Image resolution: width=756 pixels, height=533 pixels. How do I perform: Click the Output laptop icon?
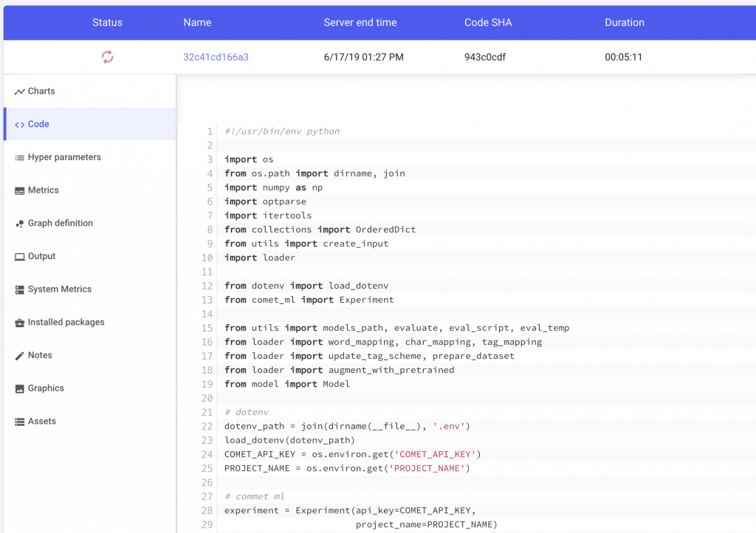click(x=19, y=257)
